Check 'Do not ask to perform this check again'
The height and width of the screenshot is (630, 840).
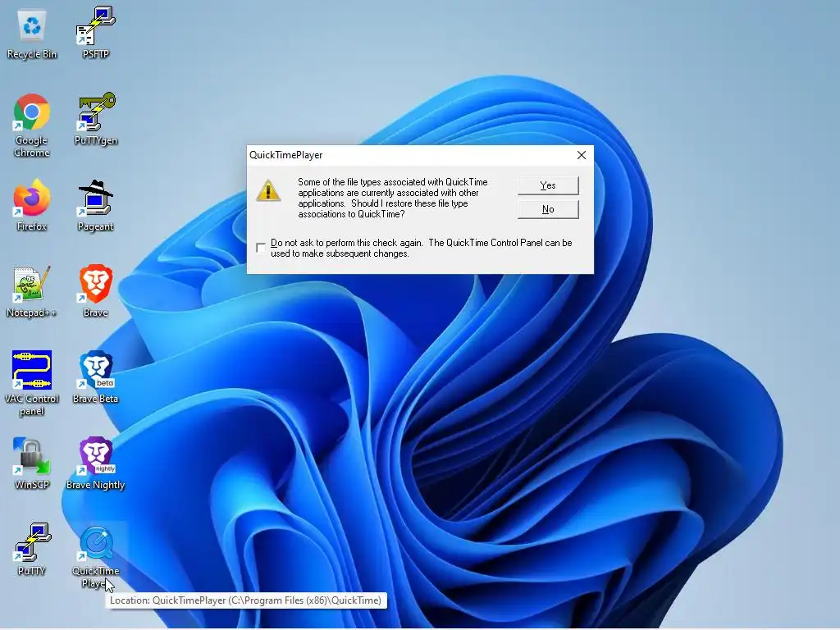pos(261,248)
